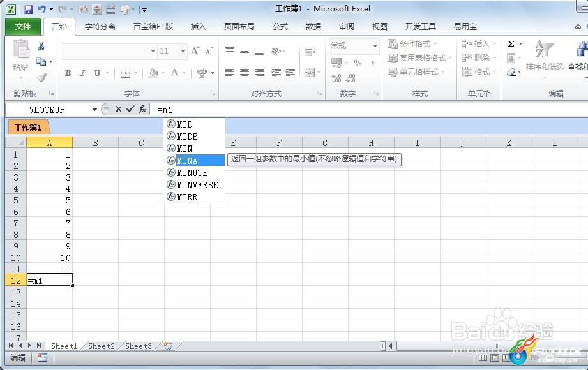Confirm formula entry with checkmark icon
The height and width of the screenshot is (370, 588).
point(130,109)
